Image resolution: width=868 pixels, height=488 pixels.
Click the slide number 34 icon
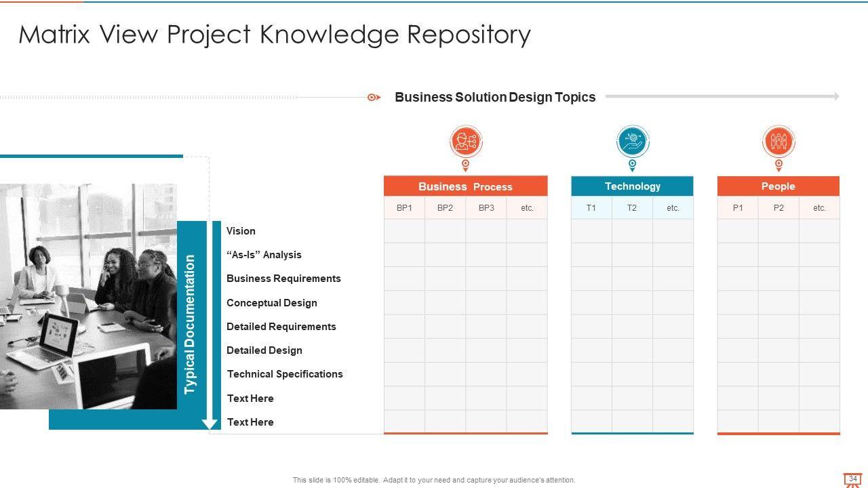[x=852, y=480]
